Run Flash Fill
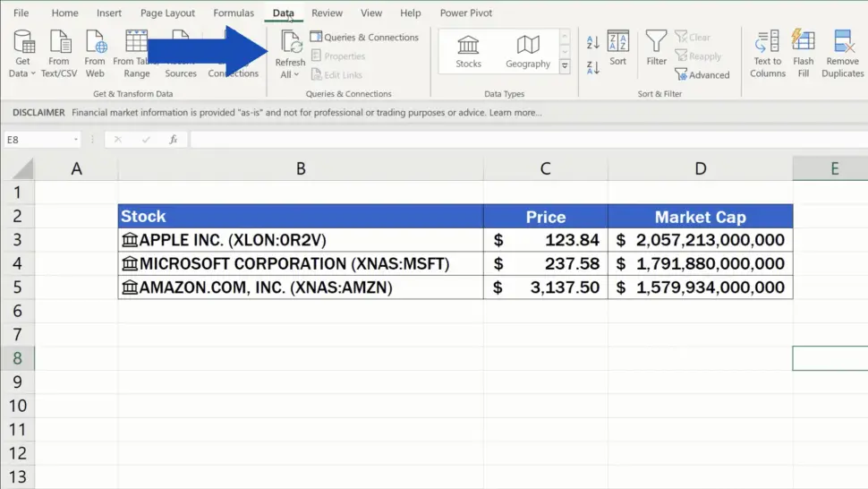The height and width of the screenshot is (489, 868). click(804, 54)
